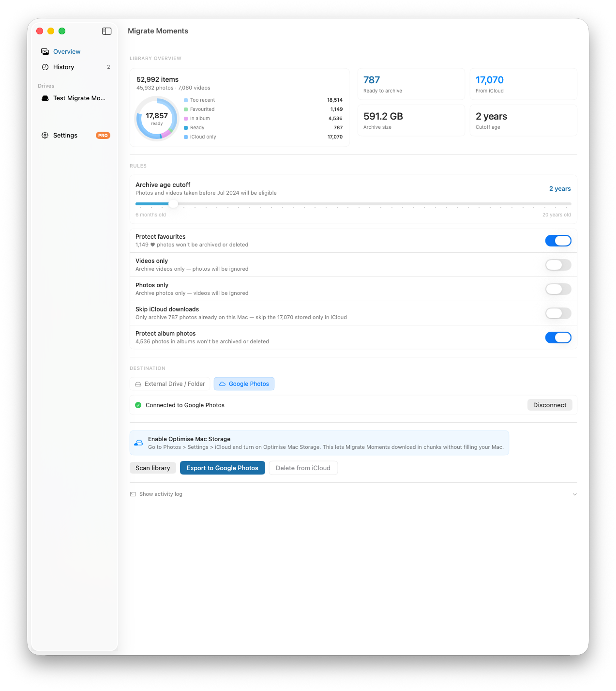Click the 2 years value in Archive age cutoff

click(560, 189)
